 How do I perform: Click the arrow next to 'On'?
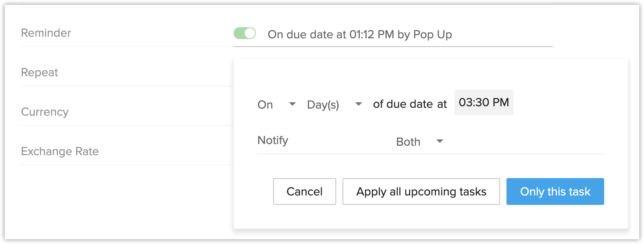click(292, 104)
